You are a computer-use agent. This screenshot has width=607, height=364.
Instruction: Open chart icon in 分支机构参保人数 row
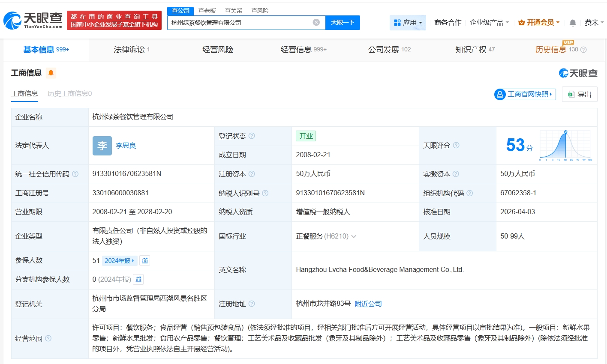pos(138,280)
